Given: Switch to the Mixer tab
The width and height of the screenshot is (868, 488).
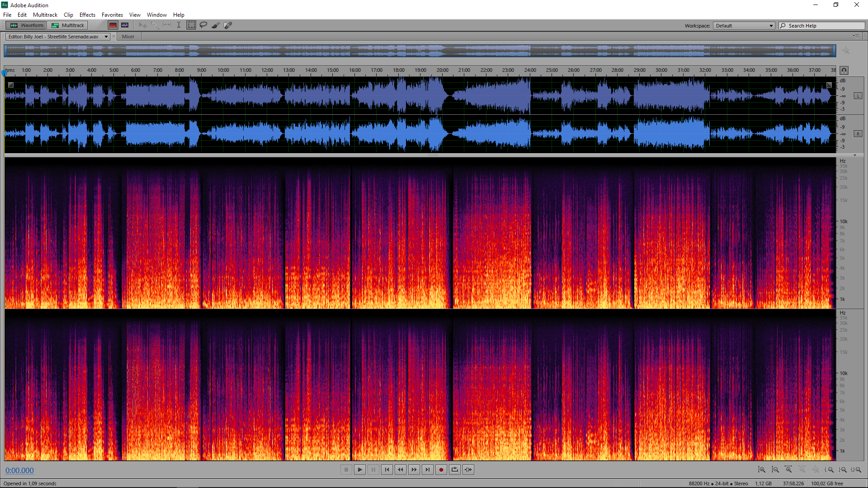Looking at the screenshot, I should (x=128, y=37).
